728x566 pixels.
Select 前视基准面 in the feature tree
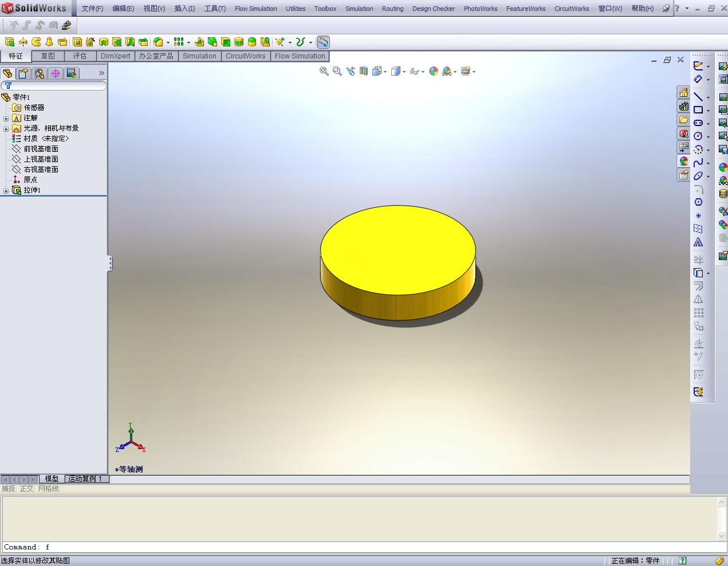point(41,149)
